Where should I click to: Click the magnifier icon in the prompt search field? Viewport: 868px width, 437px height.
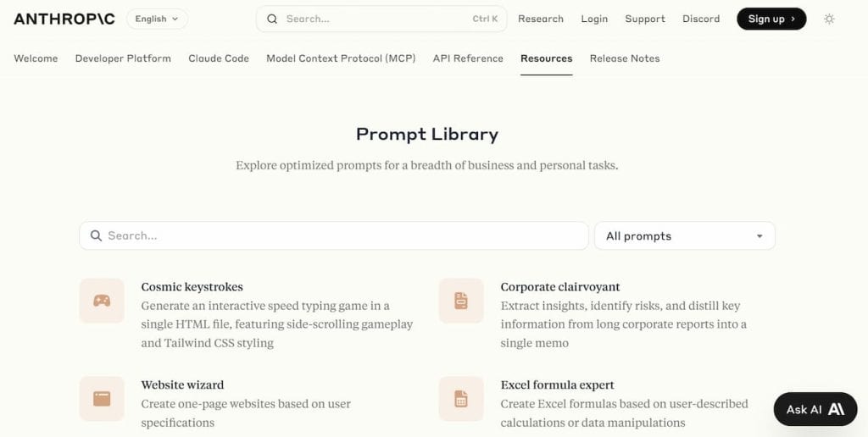[96, 235]
